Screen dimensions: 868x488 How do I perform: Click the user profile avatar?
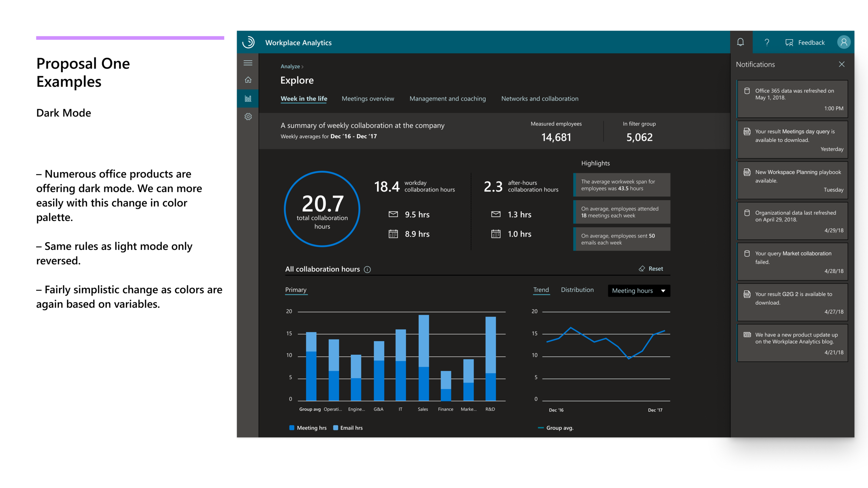(843, 42)
